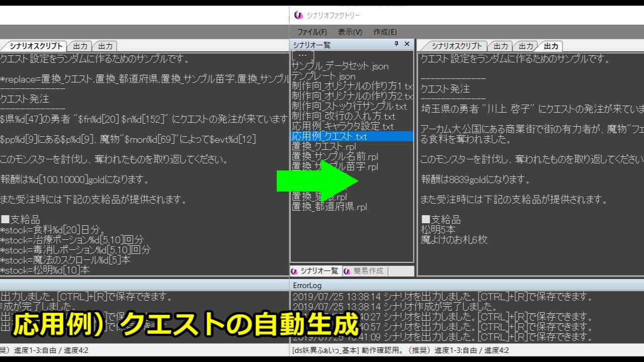
Task: Pin the シナリオ一覧 panel with the pushpin icon
Action: point(396,44)
